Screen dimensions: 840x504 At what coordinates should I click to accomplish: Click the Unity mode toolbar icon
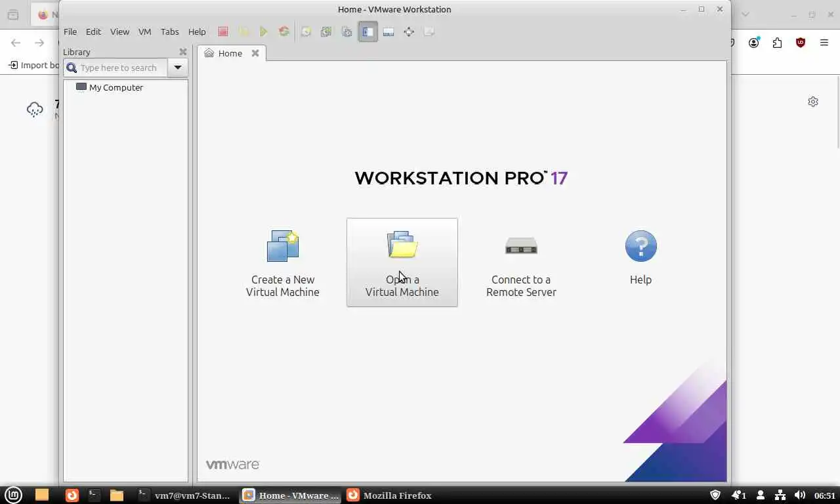coord(429,31)
